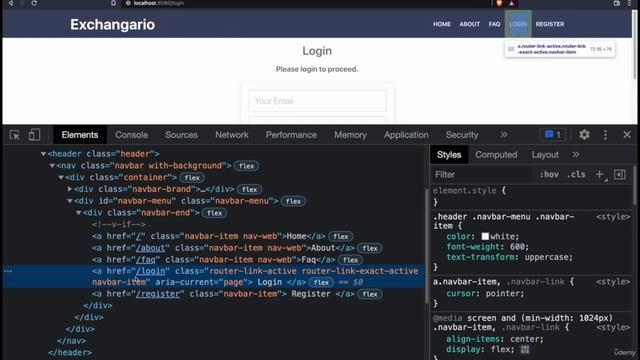Open the Sources tab
Viewport: 640px width, 360px height.
coord(181,135)
